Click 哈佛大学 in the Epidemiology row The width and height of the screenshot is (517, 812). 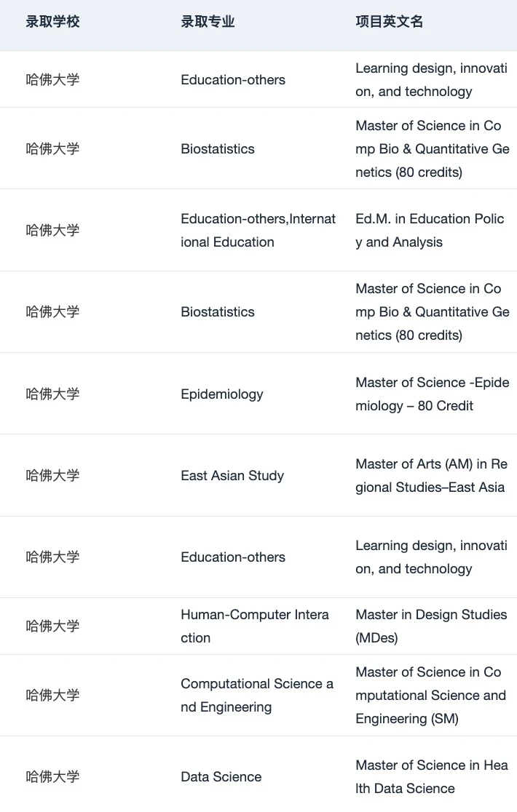point(52,394)
